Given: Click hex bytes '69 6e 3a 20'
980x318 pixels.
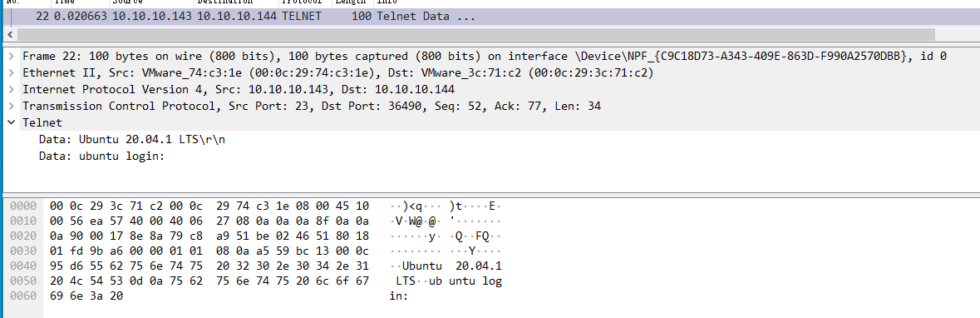Looking at the screenshot, I should [x=86, y=296].
